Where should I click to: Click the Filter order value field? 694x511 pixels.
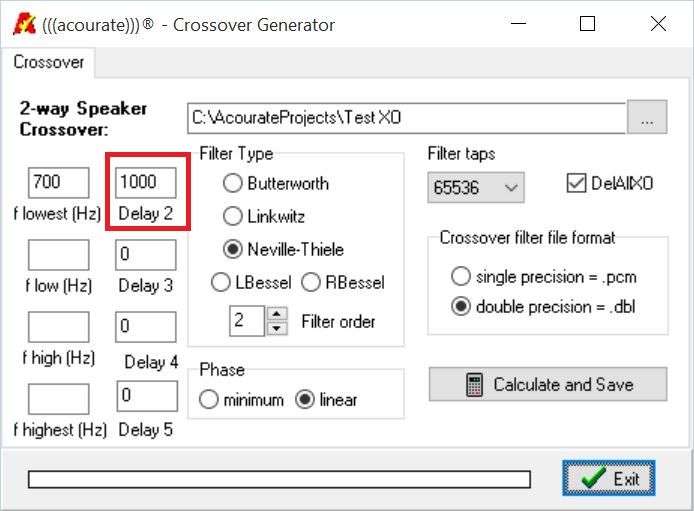point(247,321)
